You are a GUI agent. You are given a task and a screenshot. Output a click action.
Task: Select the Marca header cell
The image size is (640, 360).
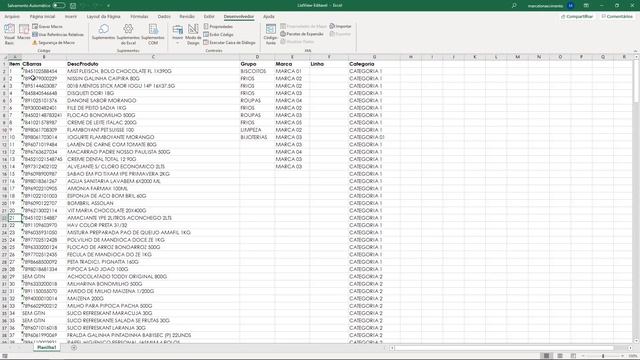coord(292,64)
